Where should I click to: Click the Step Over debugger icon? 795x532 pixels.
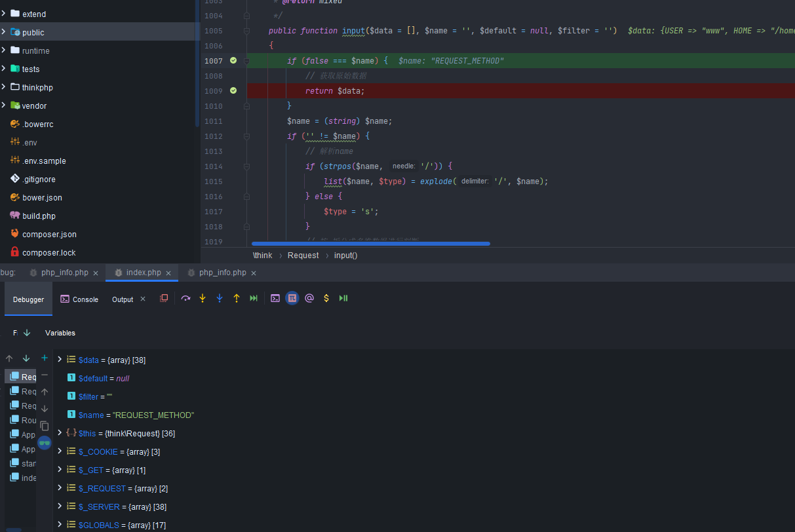[x=185, y=298]
